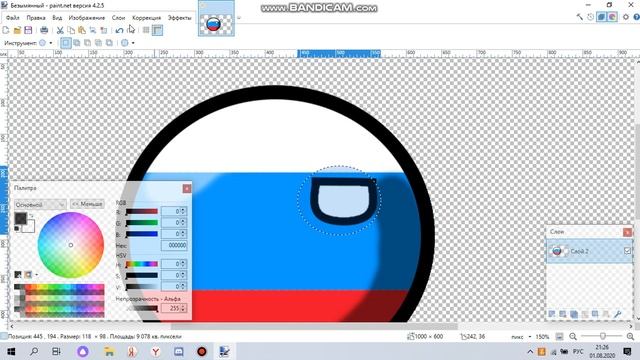The height and width of the screenshot is (360, 640).
Task: Copy the selection with the copy icon
Action: [71, 30]
